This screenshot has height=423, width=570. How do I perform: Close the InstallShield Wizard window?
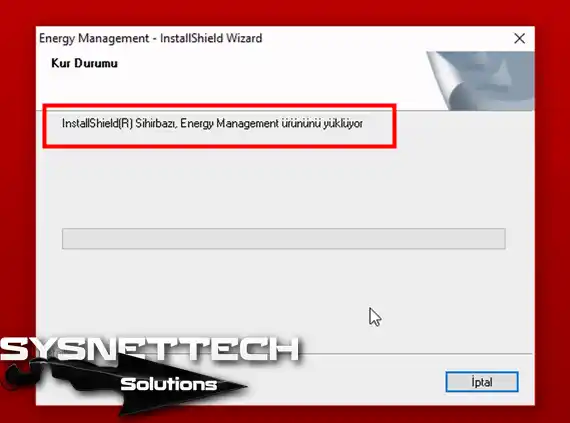click(519, 38)
